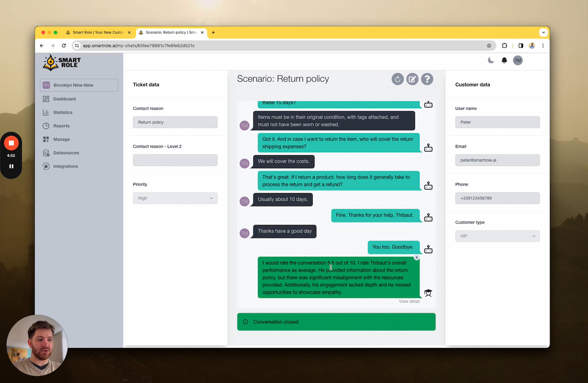Pause the recording with the pause icon
Image resolution: width=588 pixels, height=383 pixels.
click(x=11, y=166)
